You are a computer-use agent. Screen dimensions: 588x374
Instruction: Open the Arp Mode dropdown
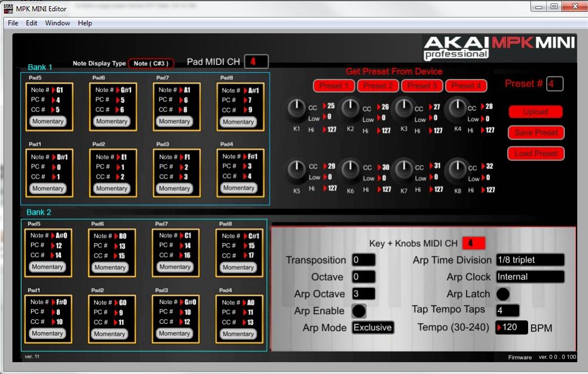373,328
